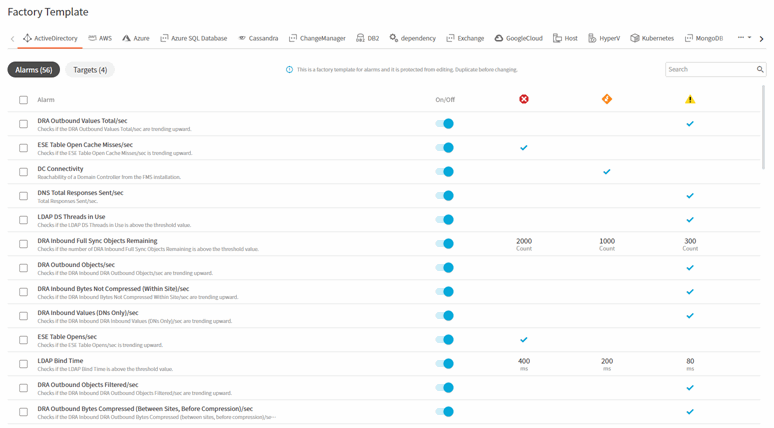The width and height of the screenshot is (774, 428).
Task: Show the Targets (4) list
Action: click(x=90, y=70)
